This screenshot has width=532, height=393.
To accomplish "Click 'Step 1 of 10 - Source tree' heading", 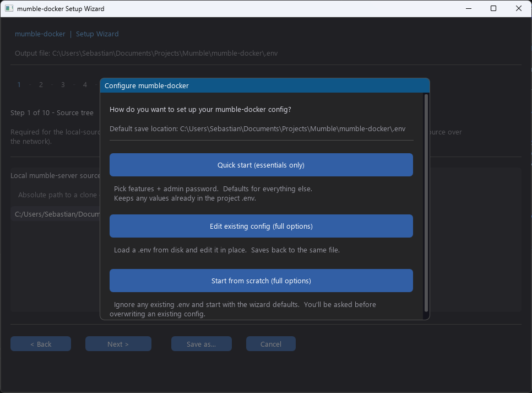I will click(x=52, y=113).
